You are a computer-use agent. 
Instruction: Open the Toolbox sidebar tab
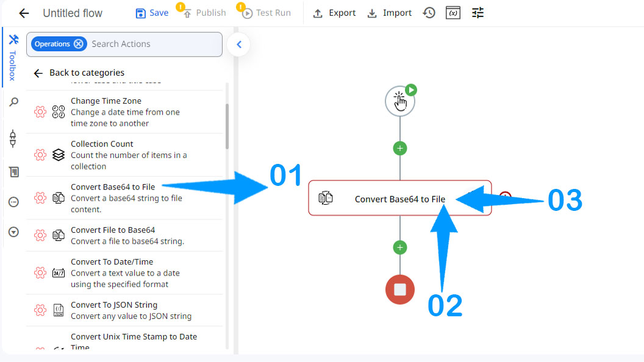(13, 57)
